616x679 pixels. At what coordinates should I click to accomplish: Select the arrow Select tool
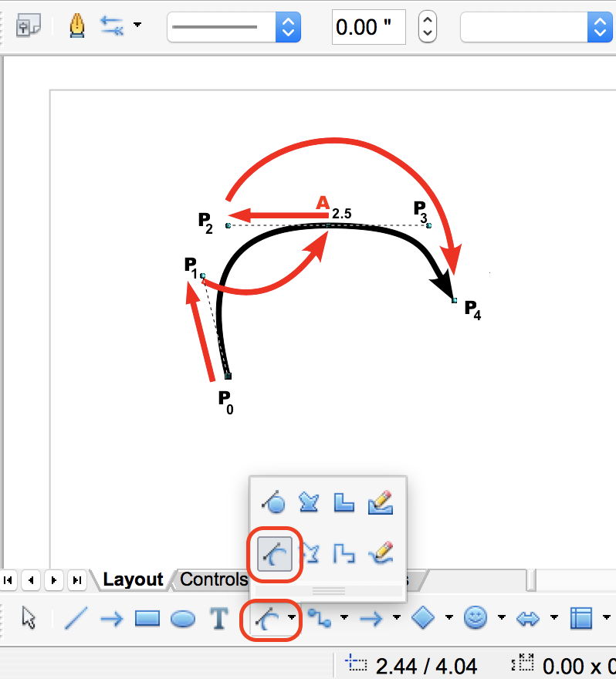29,617
